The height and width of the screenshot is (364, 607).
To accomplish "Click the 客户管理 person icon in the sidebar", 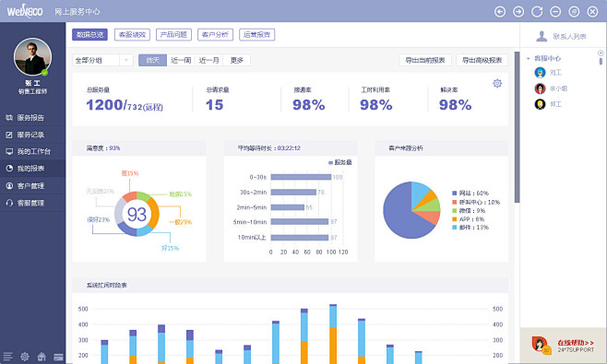I will [9, 185].
